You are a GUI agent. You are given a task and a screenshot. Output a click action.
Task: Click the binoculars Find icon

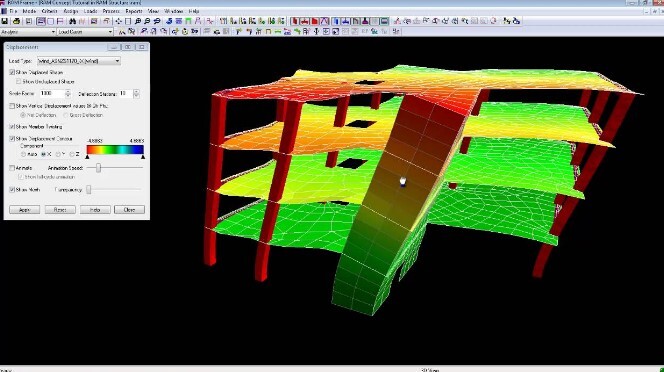click(72, 21)
